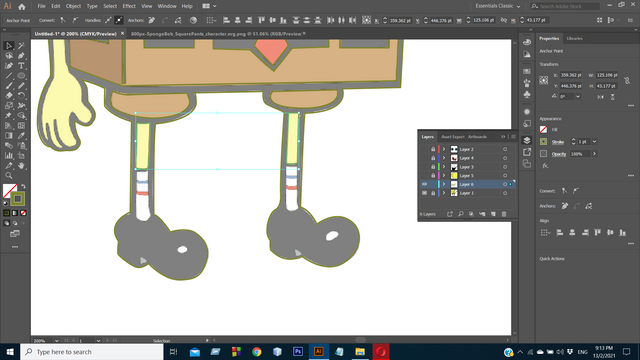Switch to the Asset Export tab
The image size is (640, 360).
[453, 137]
